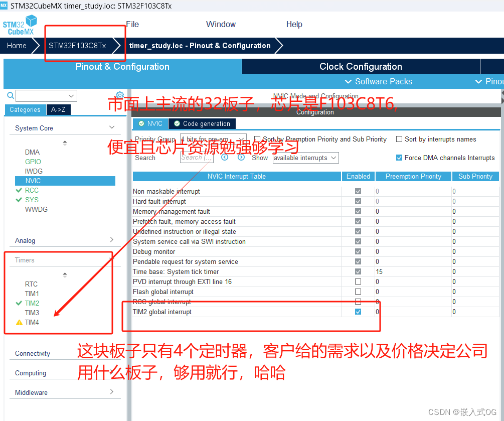The width and height of the screenshot is (504, 421).
Task: Select DMA in System Core list
Action: 33,152
